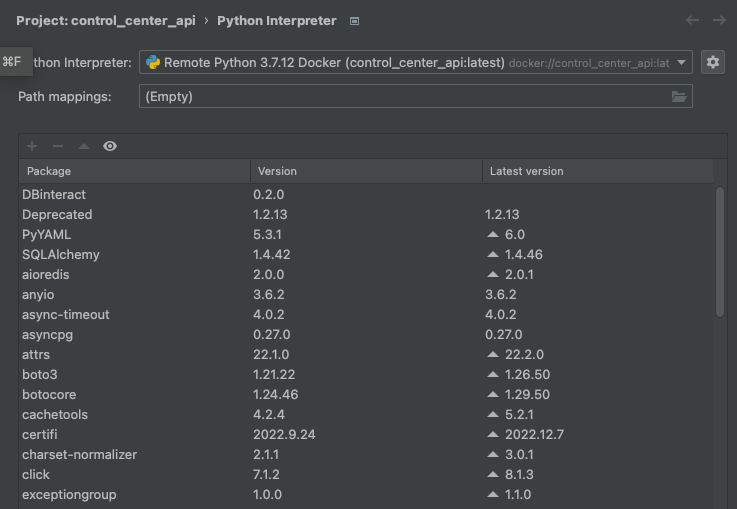This screenshot has height=509, width=737.
Task: Select the boto3 package row
Action: pos(366,375)
